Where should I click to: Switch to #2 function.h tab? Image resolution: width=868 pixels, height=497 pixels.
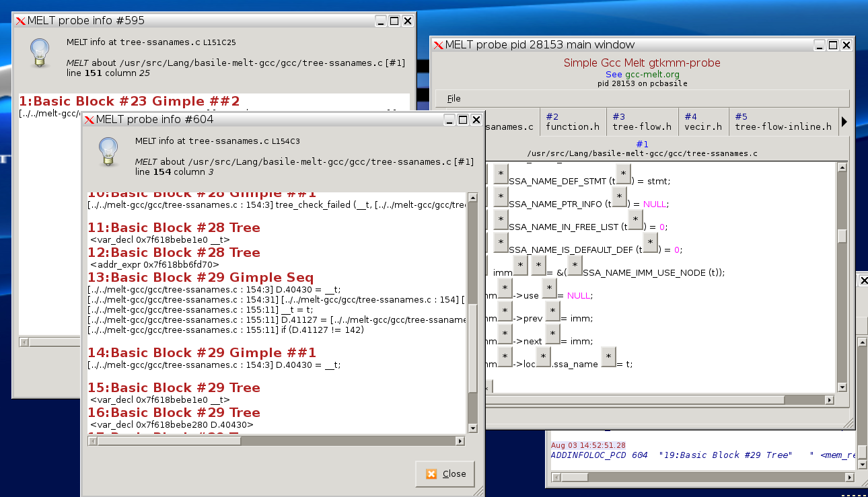(572, 122)
